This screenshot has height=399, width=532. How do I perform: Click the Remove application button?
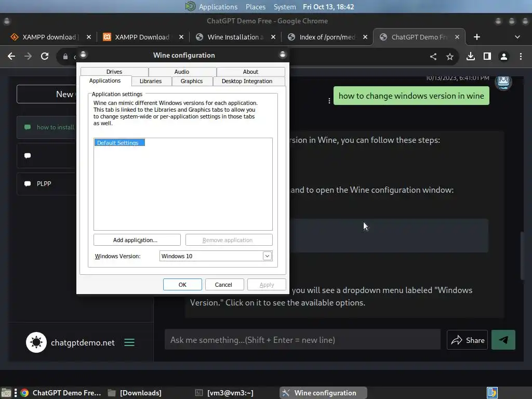point(229,240)
